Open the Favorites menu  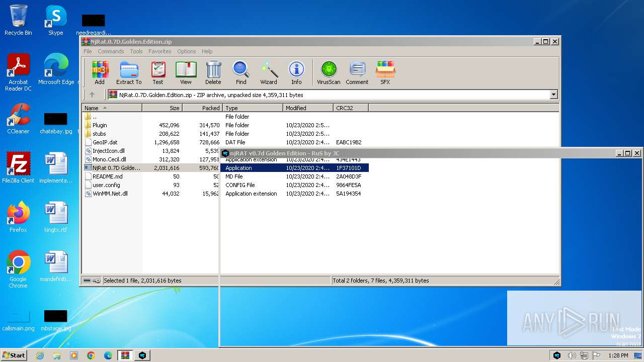(160, 51)
